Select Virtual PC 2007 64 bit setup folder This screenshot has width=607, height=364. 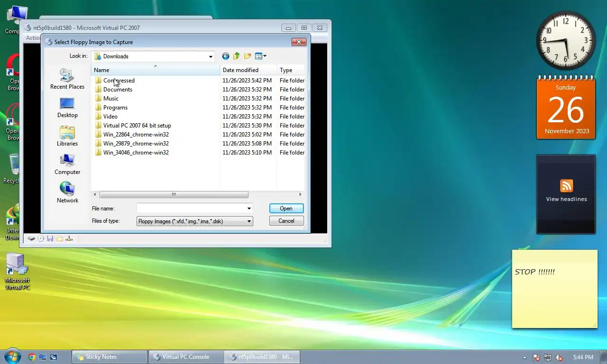tap(133, 126)
